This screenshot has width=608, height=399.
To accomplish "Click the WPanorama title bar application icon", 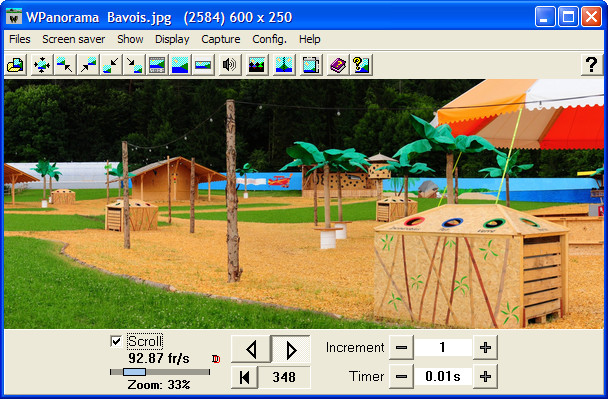I will pyautogui.click(x=14, y=17).
